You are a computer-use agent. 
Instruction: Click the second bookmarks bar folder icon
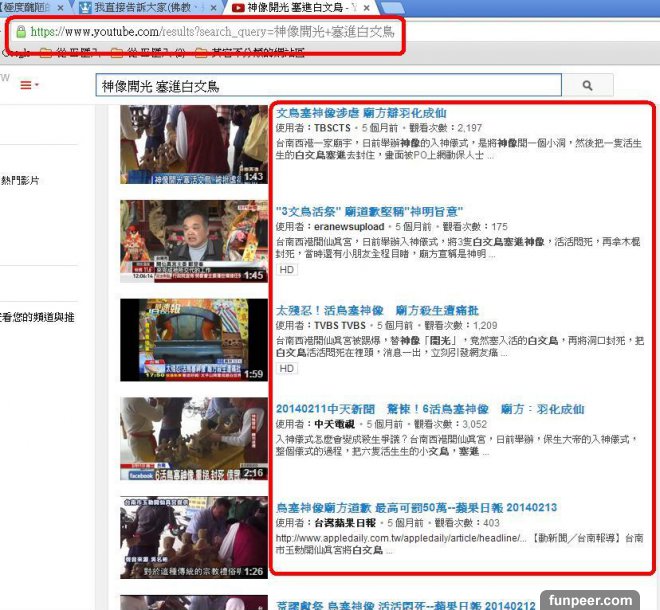click(x=117, y=51)
